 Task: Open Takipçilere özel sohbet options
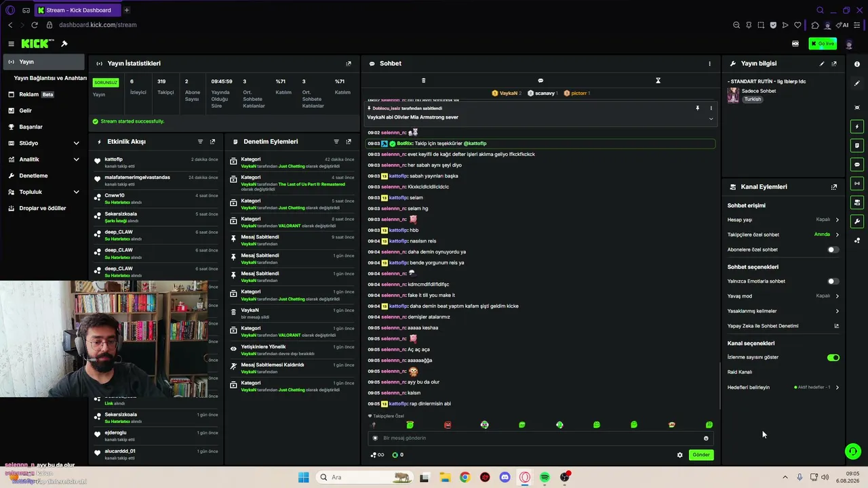point(783,235)
